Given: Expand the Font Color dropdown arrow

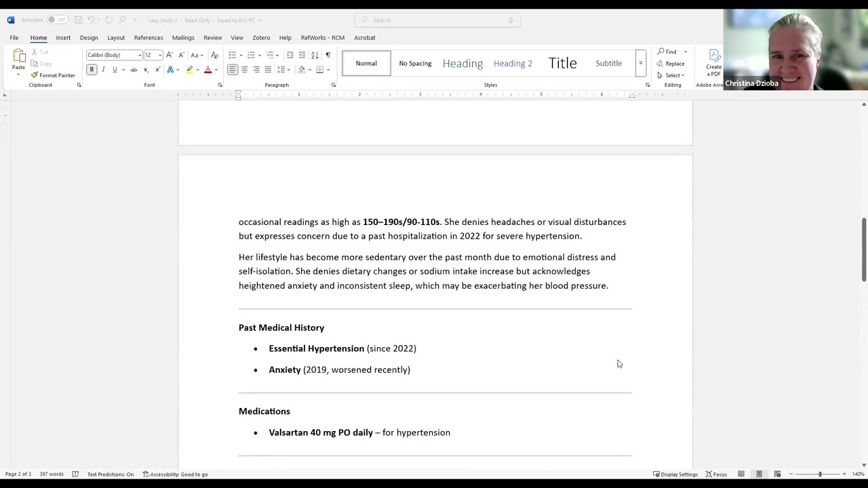Looking at the screenshot, I should coord(216,70).
